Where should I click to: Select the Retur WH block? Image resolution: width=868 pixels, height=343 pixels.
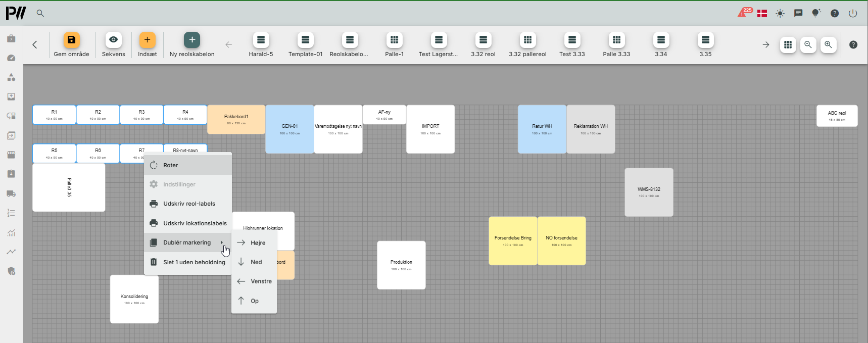542,129
